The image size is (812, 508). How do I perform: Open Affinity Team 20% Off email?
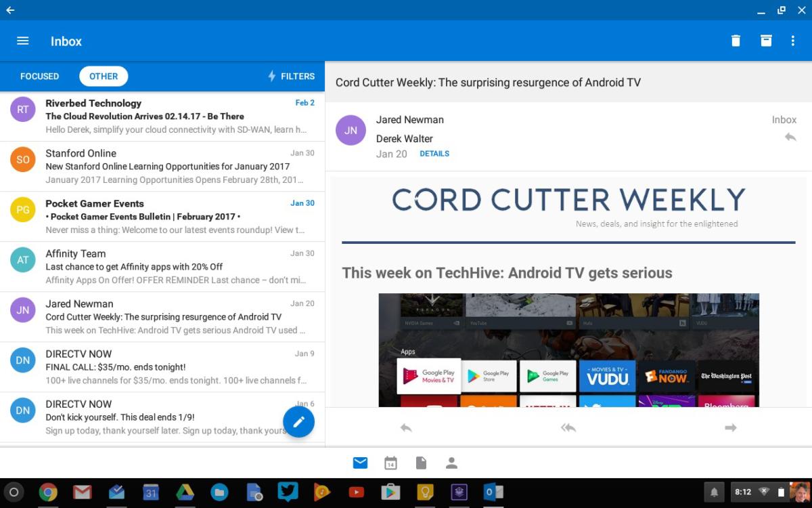[x=162, y=267]
